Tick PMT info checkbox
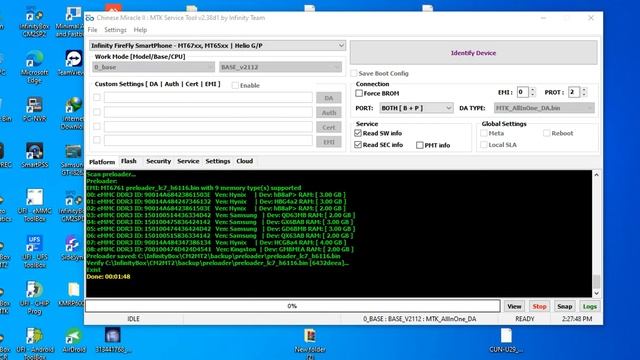The height and width of the screenshot is (360, 640). point(420,145)
